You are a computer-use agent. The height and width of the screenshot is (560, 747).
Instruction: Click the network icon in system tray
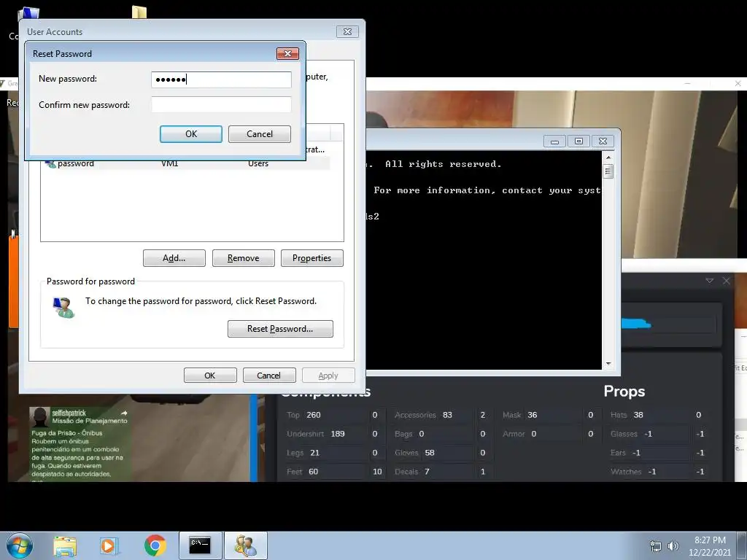pyautogui.click(x=656, y=546)
